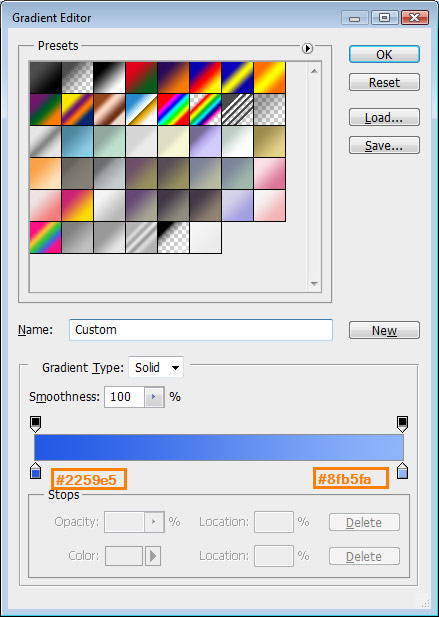Click the Color stop picker arrow
439x617 pixels.
pyautogui.click(x=153, y=556)
